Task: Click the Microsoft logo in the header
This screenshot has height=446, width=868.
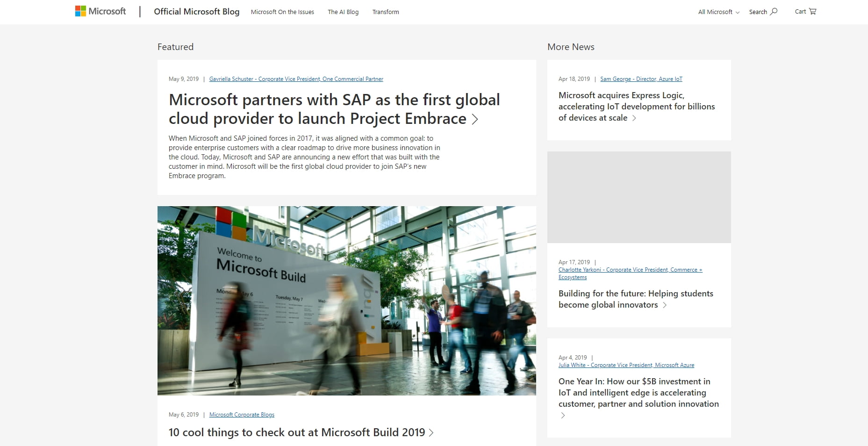Action: (100, 11)
